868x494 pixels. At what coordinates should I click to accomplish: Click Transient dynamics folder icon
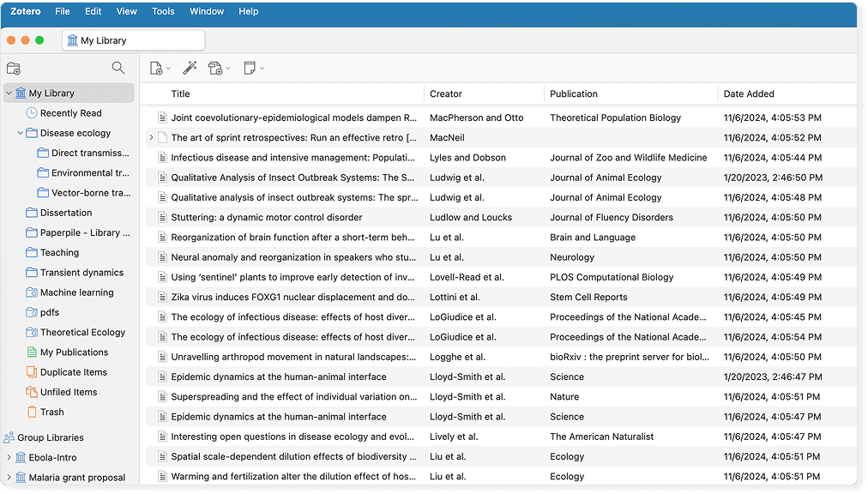(32, 273)
